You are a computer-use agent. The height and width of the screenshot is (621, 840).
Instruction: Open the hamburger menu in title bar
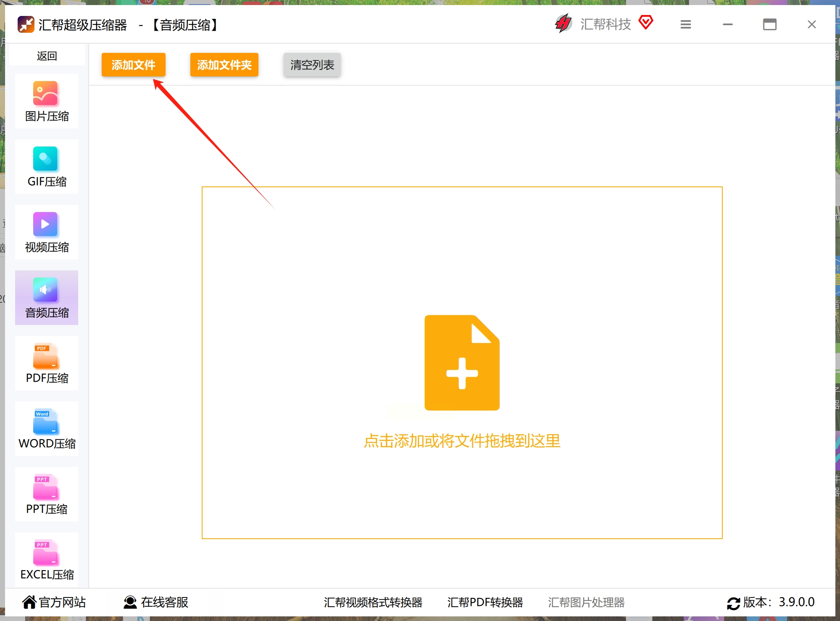click(x=685, y=25)
